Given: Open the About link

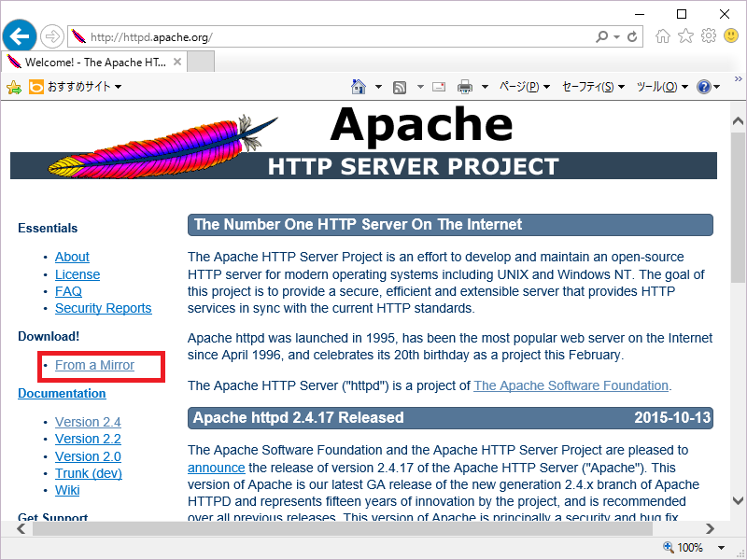Looking at the screenshot, I should point(72,257).
